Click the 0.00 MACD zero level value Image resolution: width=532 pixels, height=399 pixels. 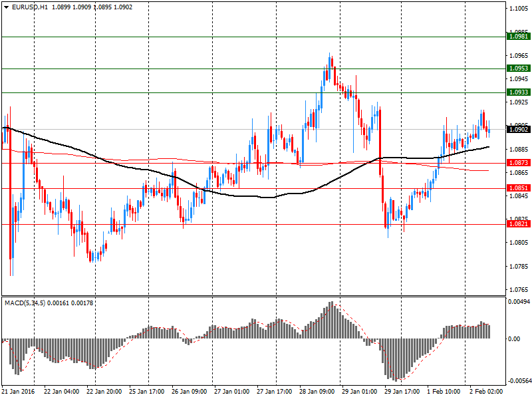click(x=514, y=339)
